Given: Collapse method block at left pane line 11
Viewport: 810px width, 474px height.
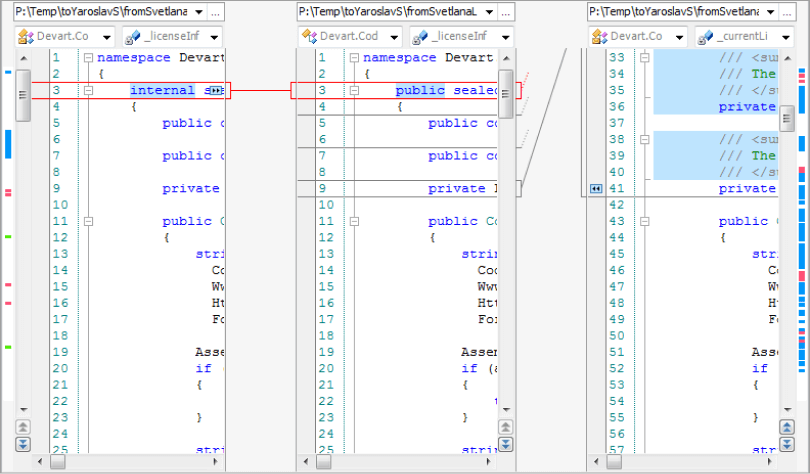Looking at the screenshot, I should 88,221.
